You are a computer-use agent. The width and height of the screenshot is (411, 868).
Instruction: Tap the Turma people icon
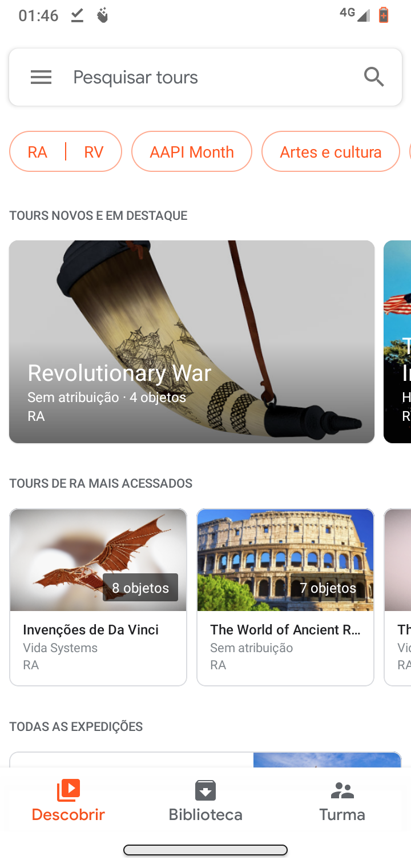[342, 791]
